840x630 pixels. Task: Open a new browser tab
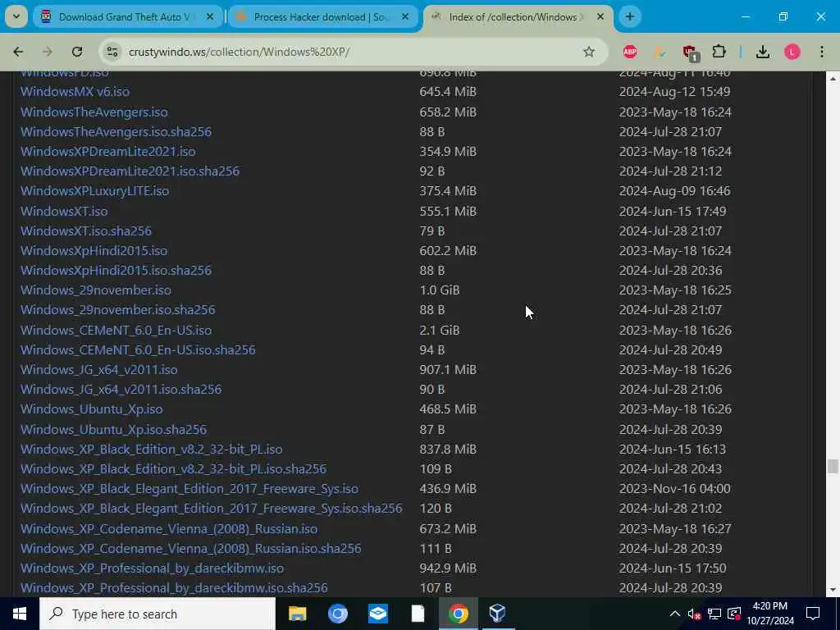pyautogui.click(x=630, y=16)
